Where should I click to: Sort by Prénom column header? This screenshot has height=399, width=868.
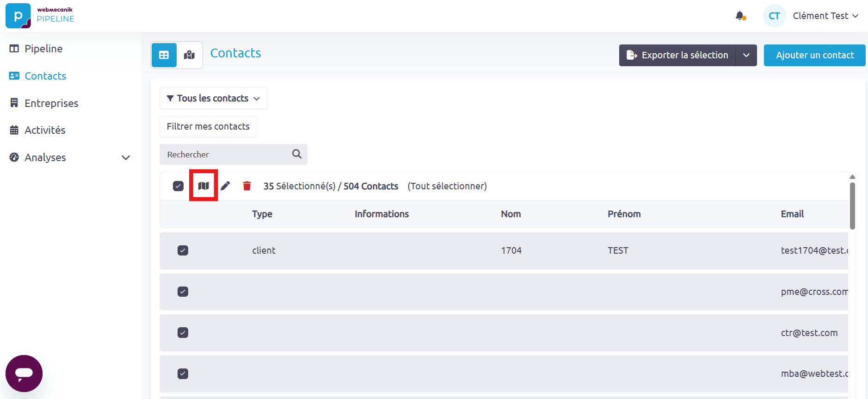pyautogui.click(x=624, y=214)
